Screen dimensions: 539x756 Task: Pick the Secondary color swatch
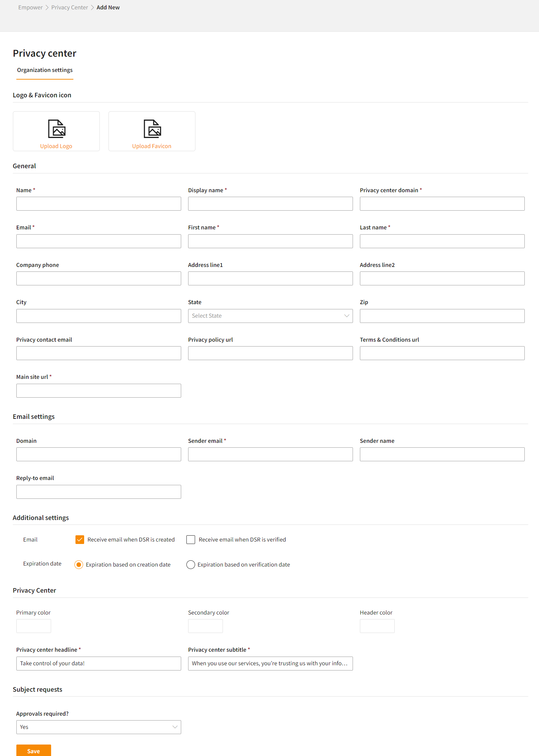tap(206, 626)
